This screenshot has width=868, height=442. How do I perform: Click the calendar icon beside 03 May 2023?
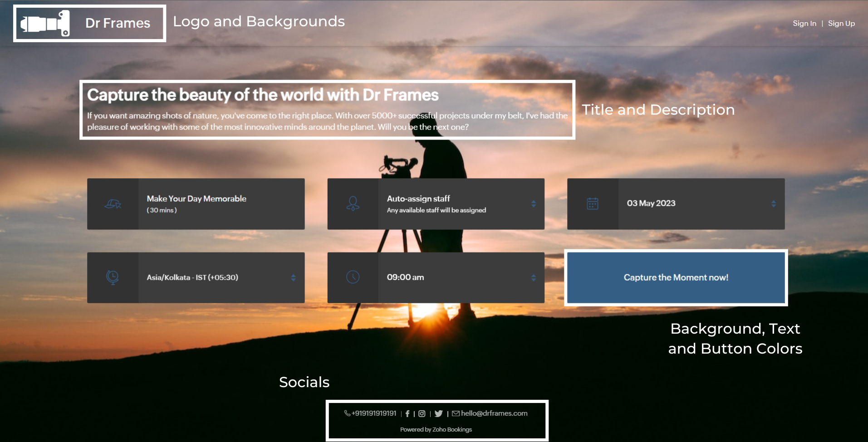[x=593, y=204]
